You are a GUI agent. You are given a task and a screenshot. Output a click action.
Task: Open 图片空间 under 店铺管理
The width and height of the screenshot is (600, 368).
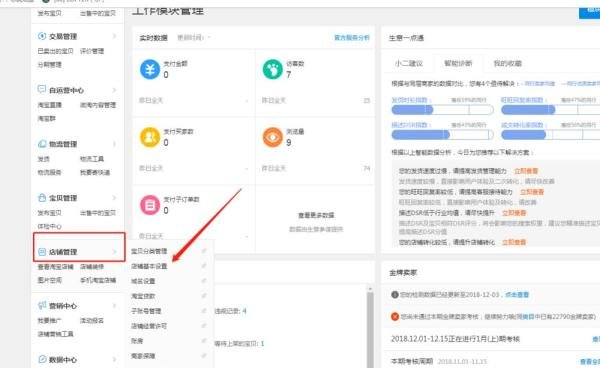coord(49,280)
